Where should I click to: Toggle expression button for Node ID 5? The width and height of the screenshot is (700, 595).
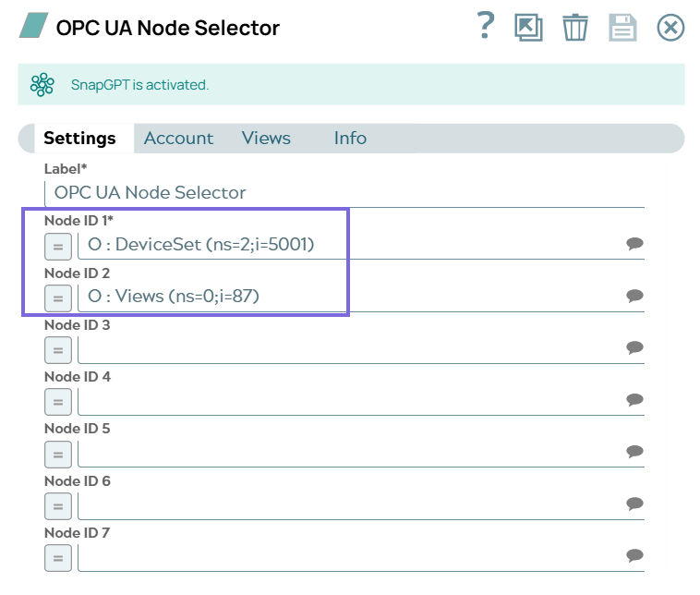tap(58, 455)
